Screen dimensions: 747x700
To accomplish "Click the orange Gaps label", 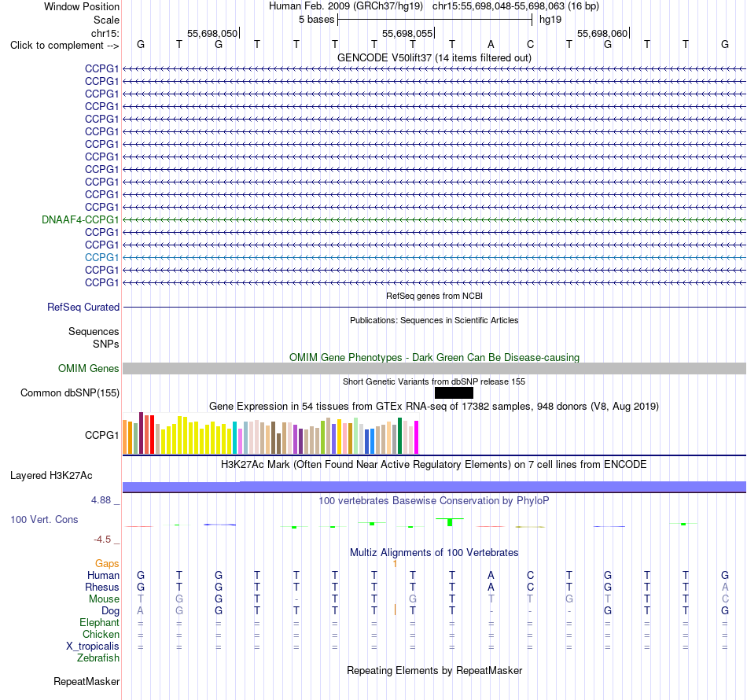I will [107, 564].
